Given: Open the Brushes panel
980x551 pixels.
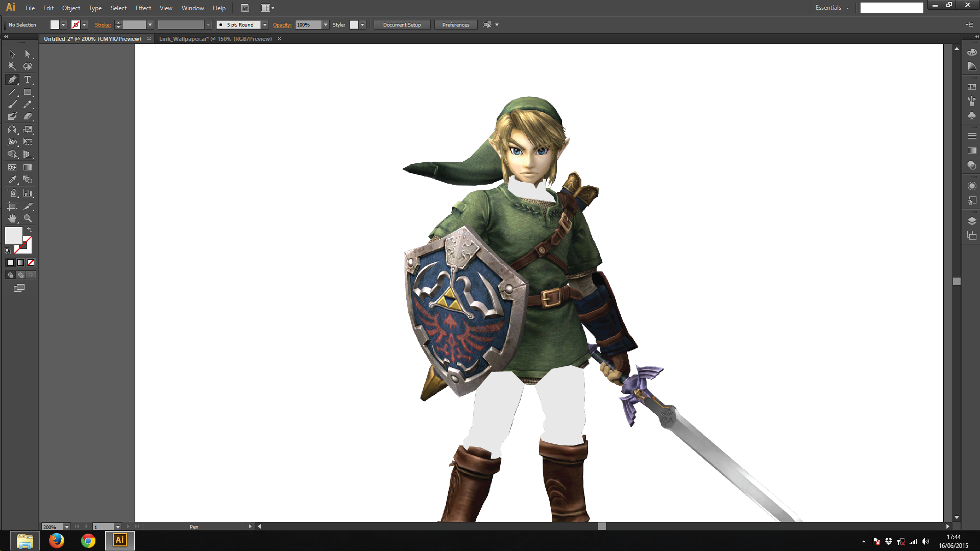Looking at the screenshot, I should [x=972, y=101].
